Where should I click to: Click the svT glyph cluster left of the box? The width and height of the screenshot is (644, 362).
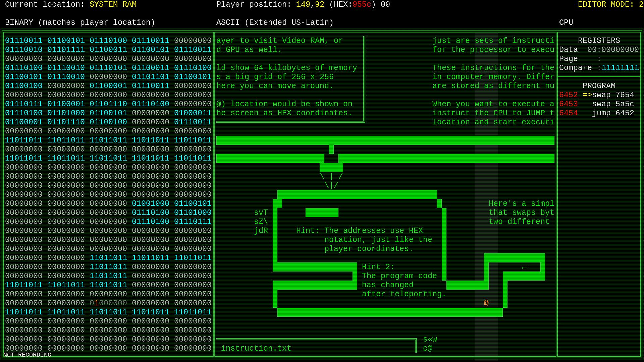(x=261, y=213)
